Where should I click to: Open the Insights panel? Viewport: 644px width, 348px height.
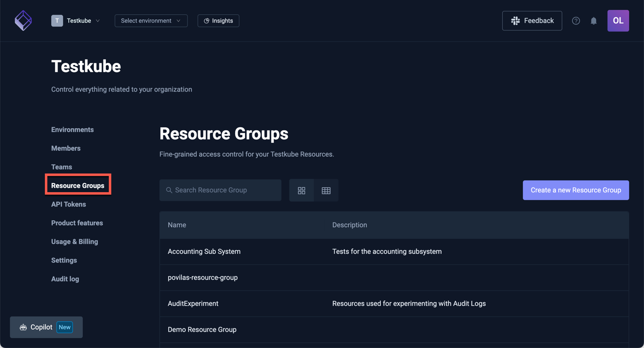pos(218,21)
